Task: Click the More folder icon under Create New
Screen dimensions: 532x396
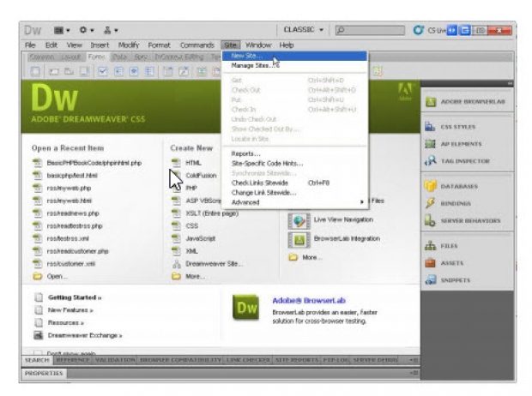Action: point(176,276)
